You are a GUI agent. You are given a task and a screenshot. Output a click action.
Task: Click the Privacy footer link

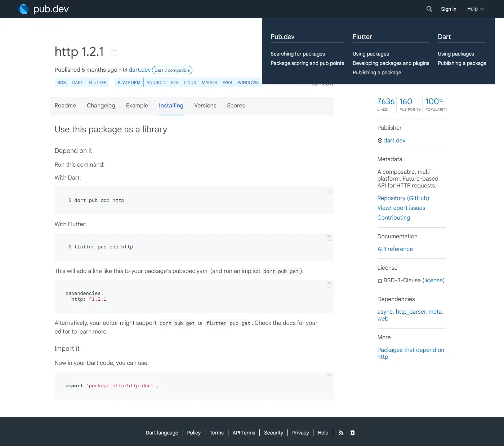(x=300, y=433)
